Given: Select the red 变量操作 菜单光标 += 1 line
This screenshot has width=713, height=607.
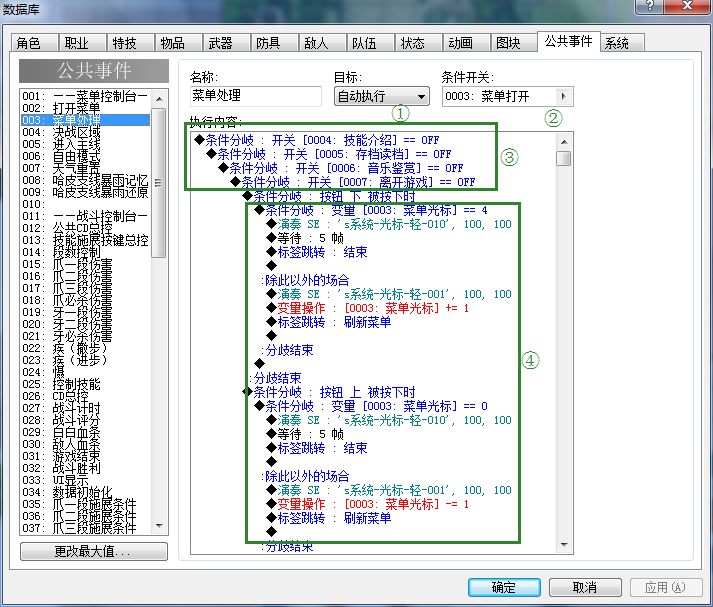Looking at the screenshot, I should click(x=364, y=308).
